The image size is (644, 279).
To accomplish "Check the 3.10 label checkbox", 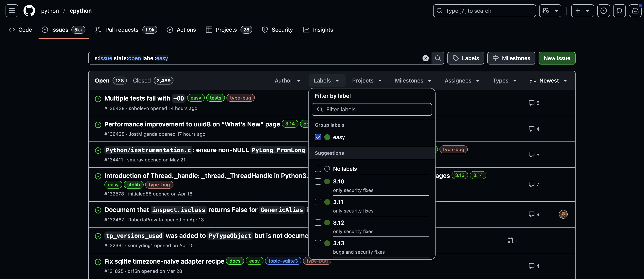I will (318, 181).
